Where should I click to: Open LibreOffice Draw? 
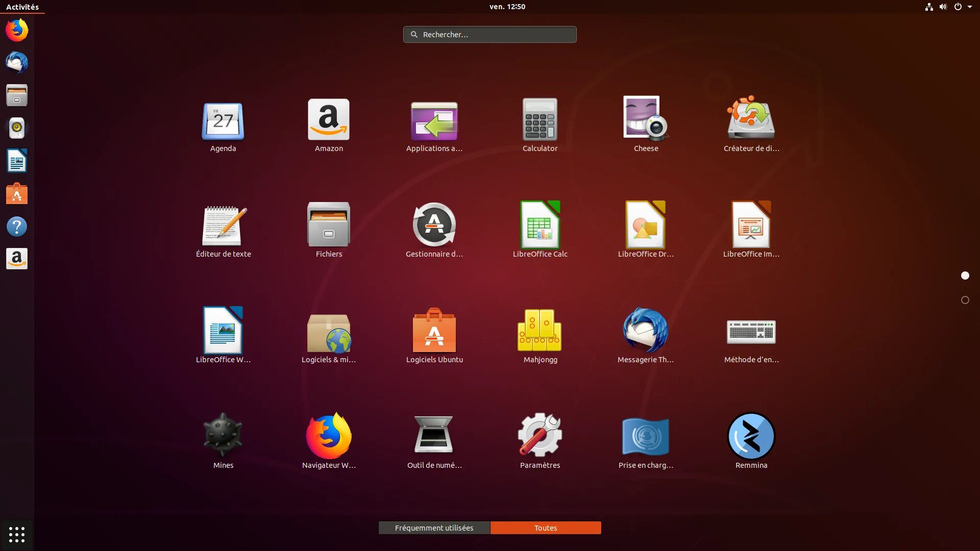(x=646, y=224)
